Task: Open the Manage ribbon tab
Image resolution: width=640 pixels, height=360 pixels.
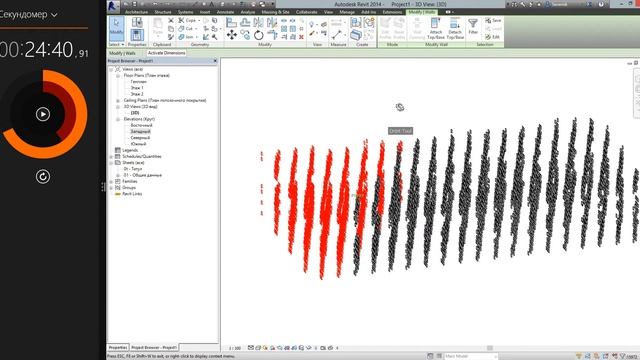Action: [x=347, y=12]
